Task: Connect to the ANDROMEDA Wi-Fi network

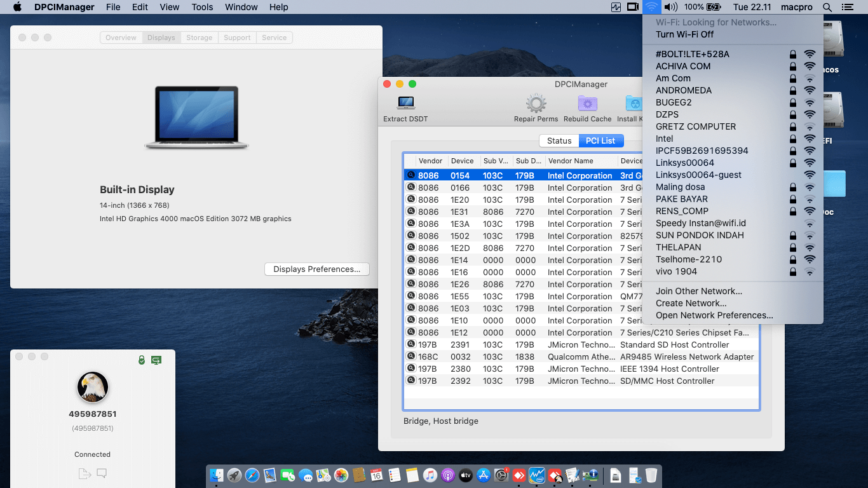Action: click(733, 90)
